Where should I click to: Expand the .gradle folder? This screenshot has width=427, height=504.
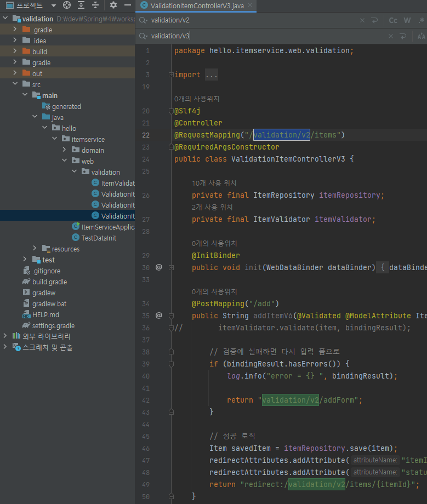pyautogui.click(x=15, y=29)
